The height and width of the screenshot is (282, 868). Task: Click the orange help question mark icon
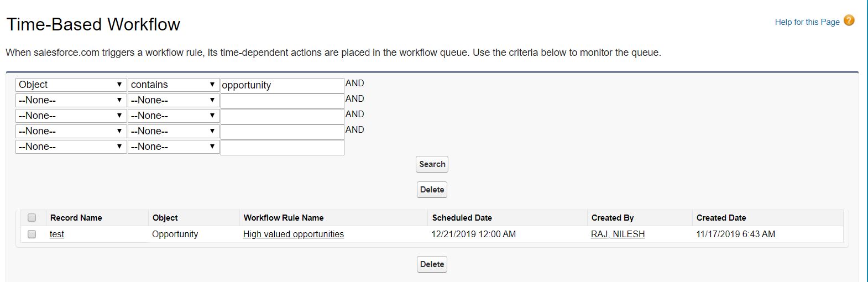pos(849,21)
